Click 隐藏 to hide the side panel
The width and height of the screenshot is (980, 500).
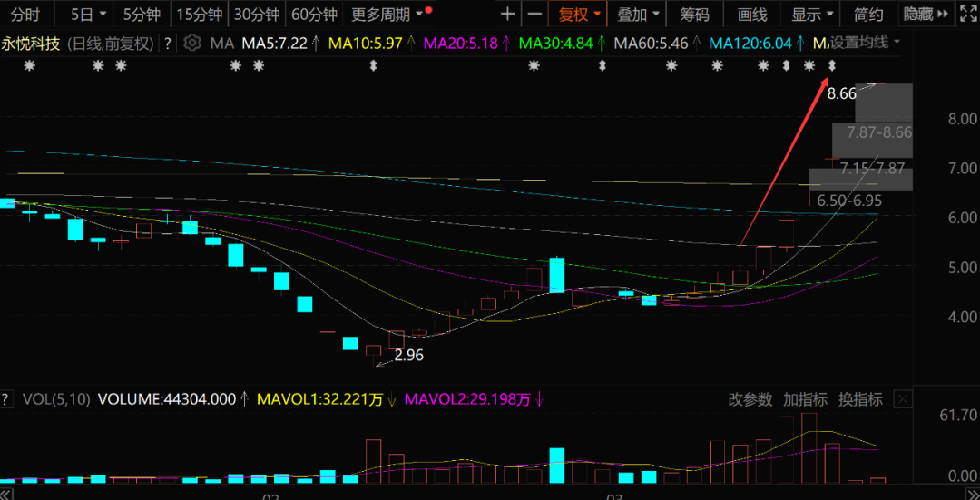tap(926, 14)
